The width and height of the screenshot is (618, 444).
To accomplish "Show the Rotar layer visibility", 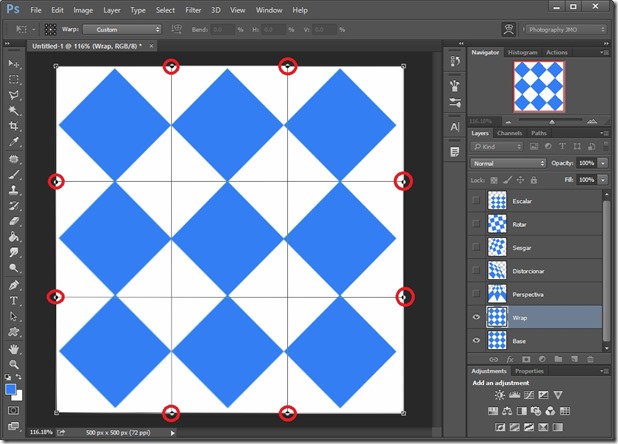I will 476,223.
